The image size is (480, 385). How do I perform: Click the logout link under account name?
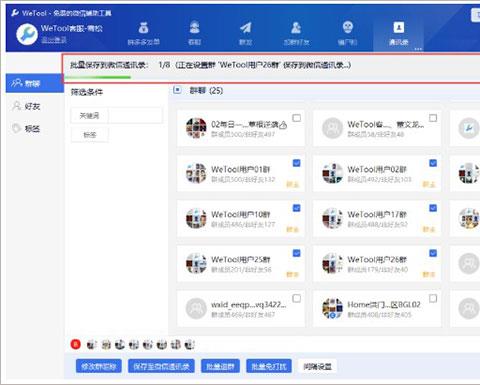54,40
